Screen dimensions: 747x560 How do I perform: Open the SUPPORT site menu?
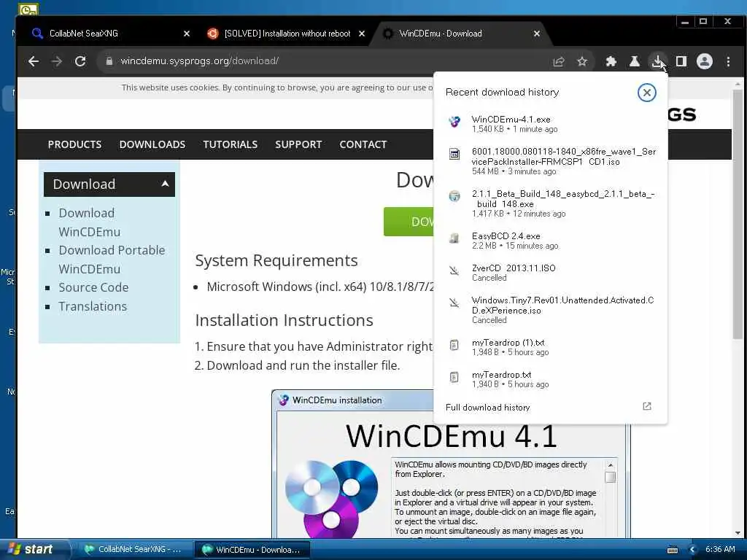point(298,144)
